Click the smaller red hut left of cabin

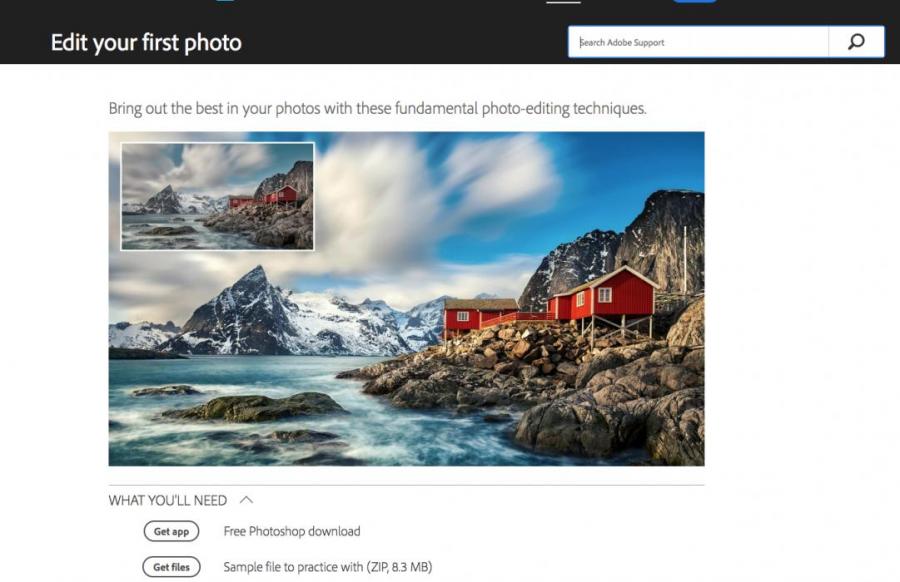click(x=480, y=314)
